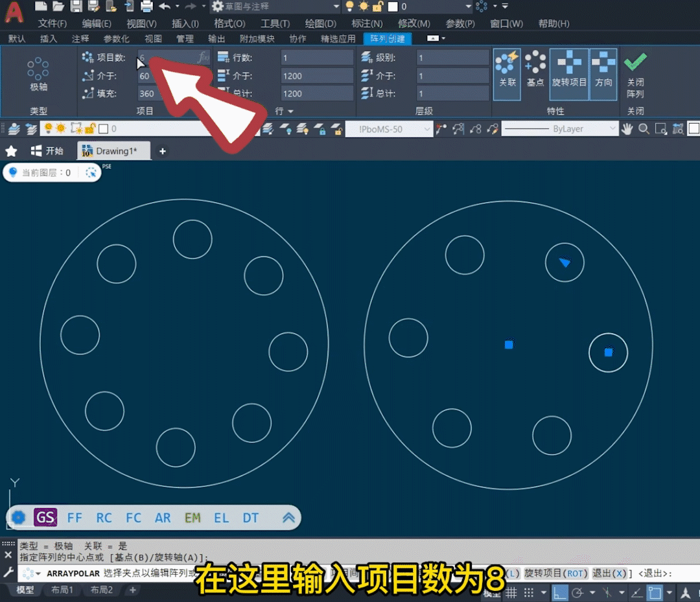Open the 文件(F) menu
The height and width of the screenshot is (602, 700).
[x=52, y=23]
